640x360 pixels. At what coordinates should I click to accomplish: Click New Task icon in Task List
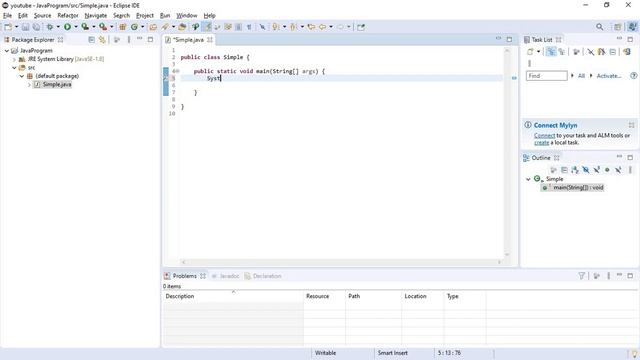[530, 52]
